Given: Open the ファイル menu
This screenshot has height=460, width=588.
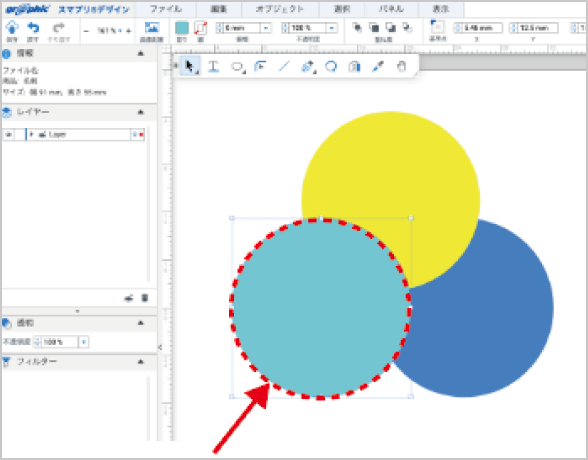Looking at the screenshot, I should [166, 9].
